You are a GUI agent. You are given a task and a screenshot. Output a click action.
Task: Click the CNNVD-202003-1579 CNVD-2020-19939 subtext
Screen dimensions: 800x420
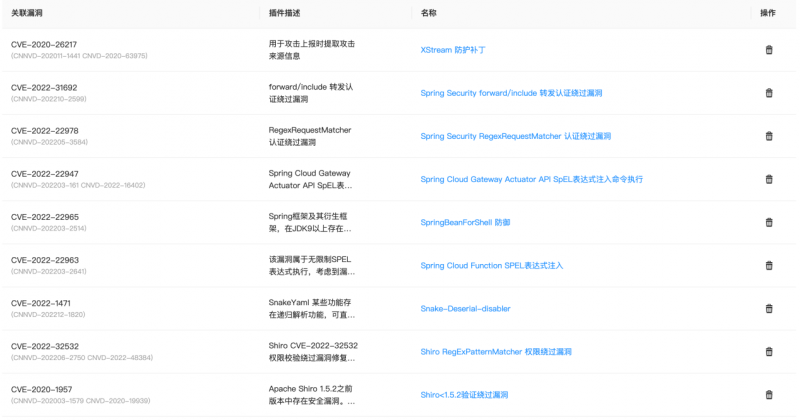coord(81,401)
